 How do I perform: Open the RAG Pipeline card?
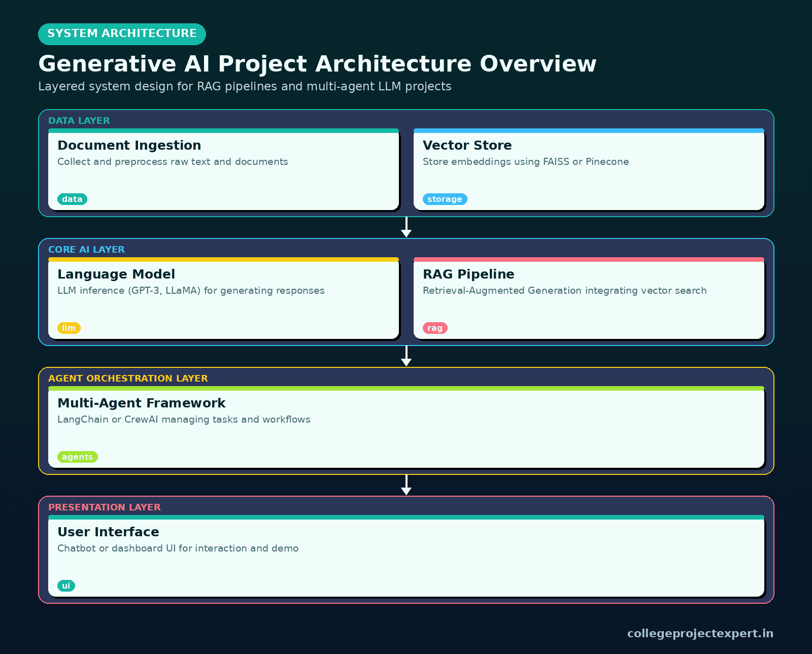589,298
